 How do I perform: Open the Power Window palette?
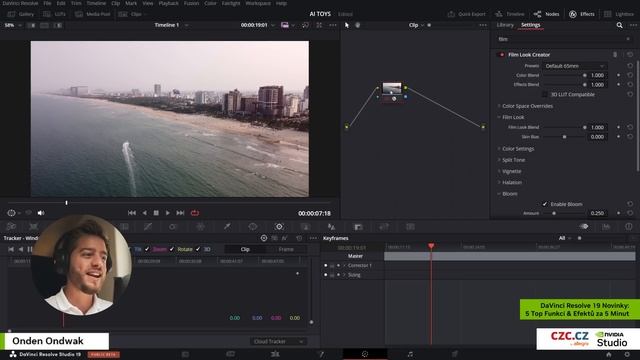click(x=253, y=227)
